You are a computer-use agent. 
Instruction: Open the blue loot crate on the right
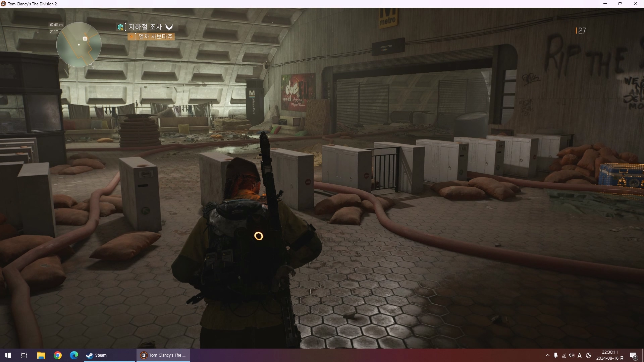[622, 175]
